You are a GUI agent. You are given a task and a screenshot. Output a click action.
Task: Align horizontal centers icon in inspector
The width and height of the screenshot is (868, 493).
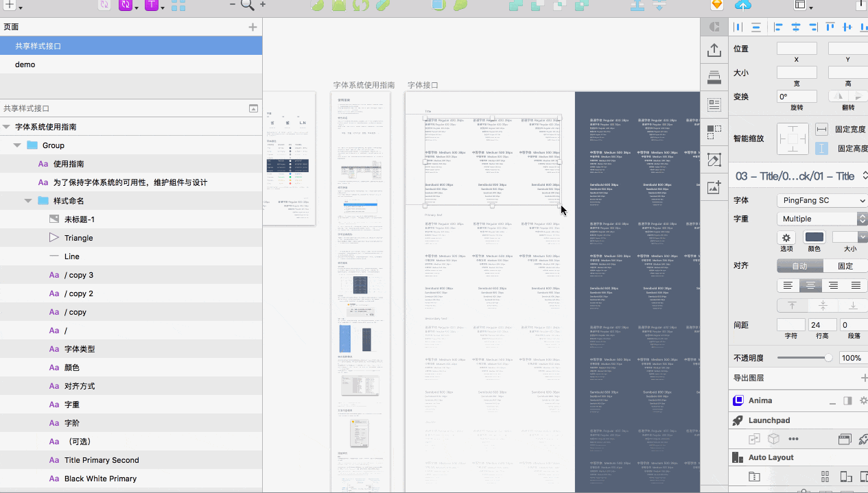tap(796, 27)
